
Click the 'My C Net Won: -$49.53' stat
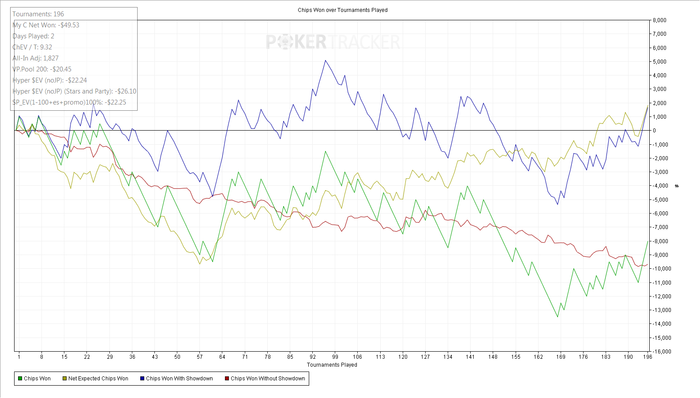[x=46, y=25]
